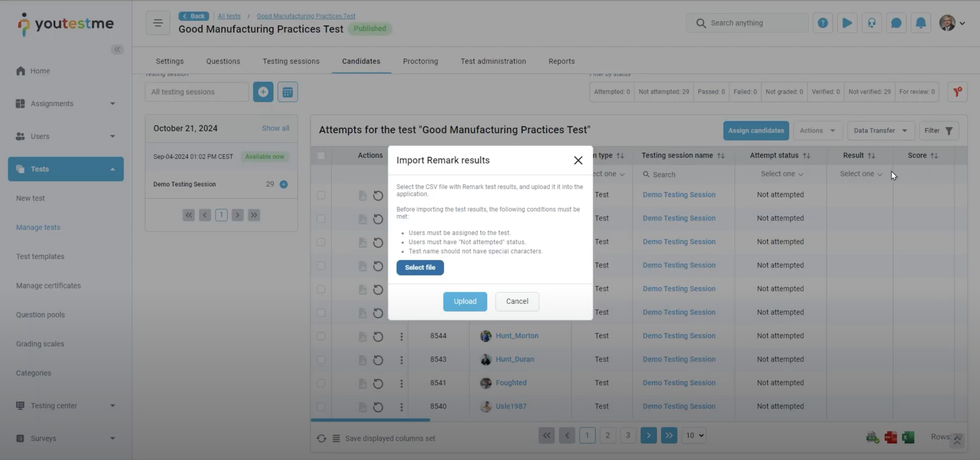Open the chat bubble icon

(x=896, y=23)
